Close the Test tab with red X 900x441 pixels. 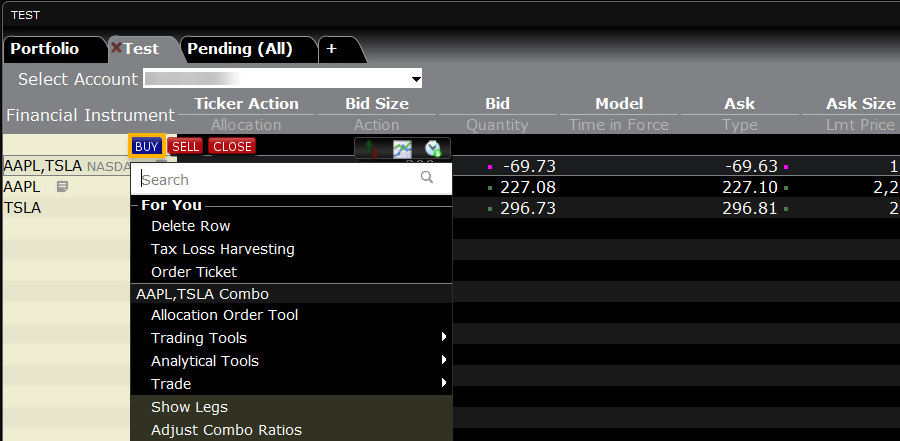[x=117, y=48]
